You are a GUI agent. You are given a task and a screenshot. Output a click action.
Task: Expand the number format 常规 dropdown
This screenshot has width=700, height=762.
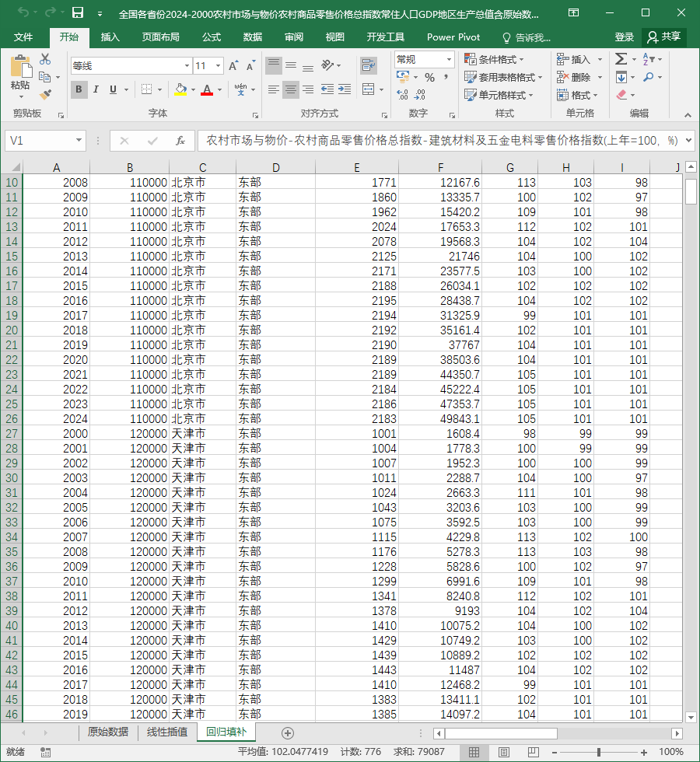pos(450,60)
